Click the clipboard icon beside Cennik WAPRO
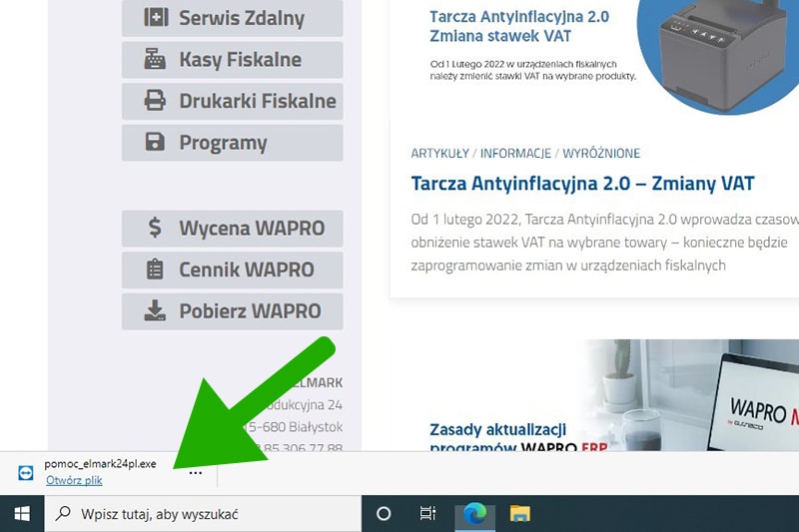The image size is (799, 532). [x=155, y=269]
